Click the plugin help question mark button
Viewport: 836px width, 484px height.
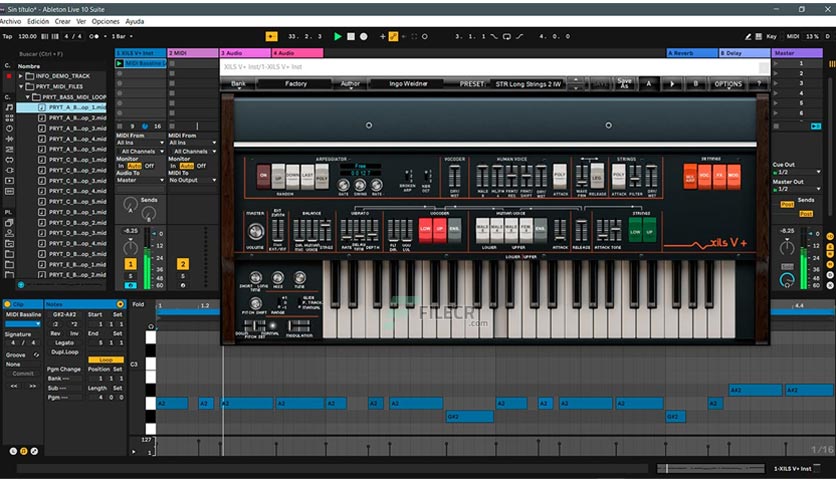(x=757, y=84)
